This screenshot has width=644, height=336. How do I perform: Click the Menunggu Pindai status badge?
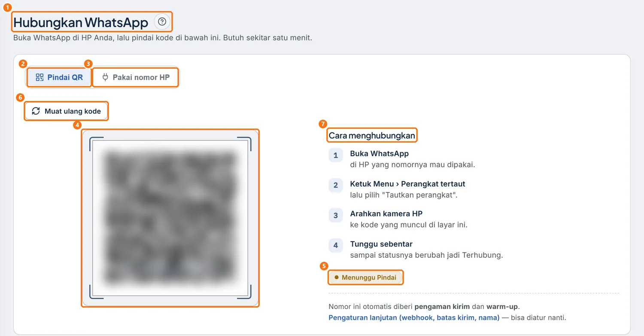point(366,278)
